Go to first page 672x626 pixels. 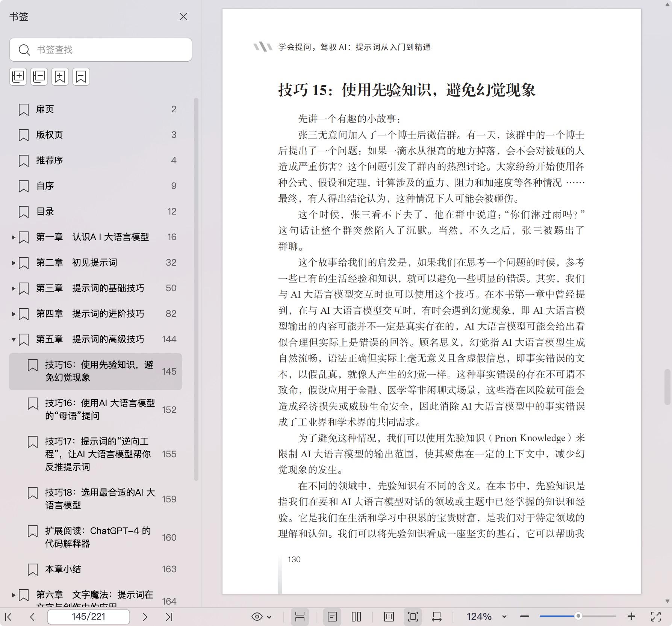click(9, 617)
